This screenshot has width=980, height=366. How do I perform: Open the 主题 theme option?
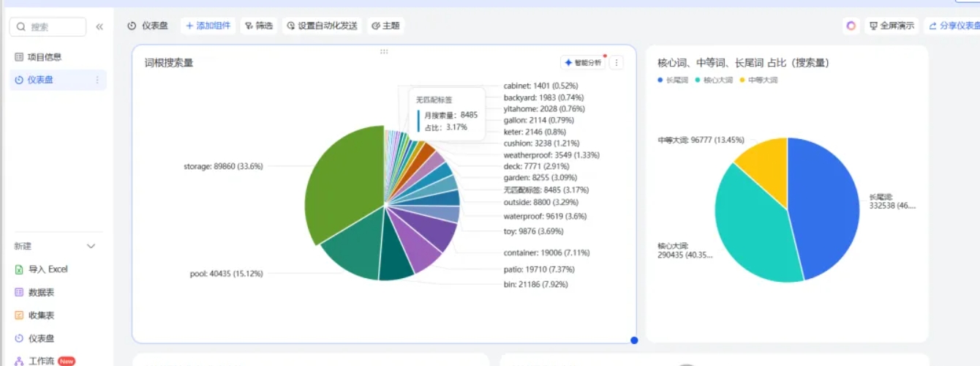[385, 26]
